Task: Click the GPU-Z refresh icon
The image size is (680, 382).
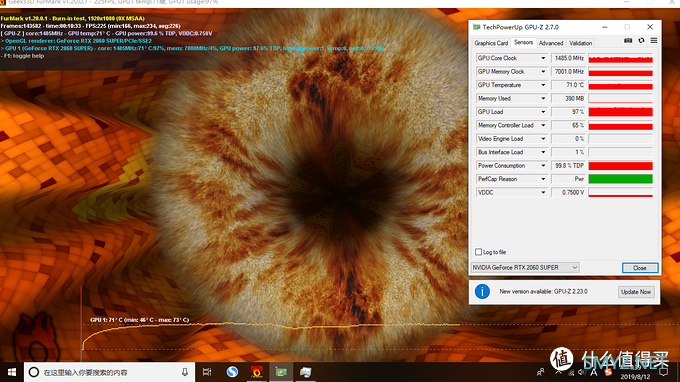Action: click(641, 40)
